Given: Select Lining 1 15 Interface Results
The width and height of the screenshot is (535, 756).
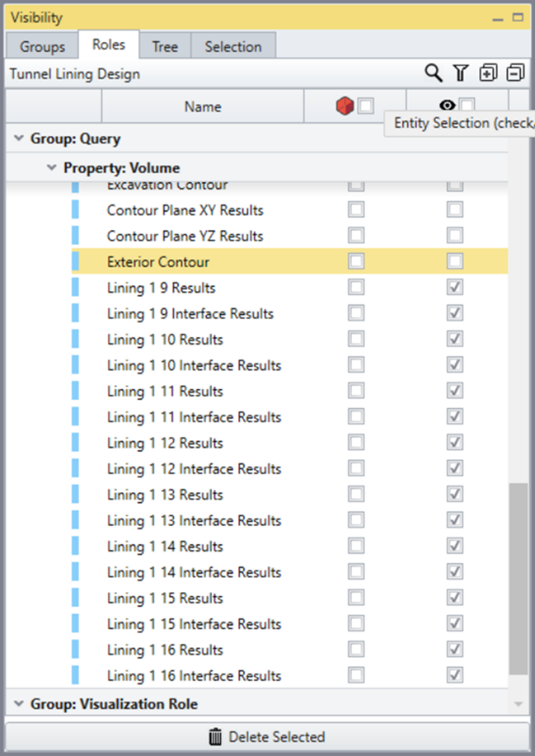Looking at the screenshot, I should [x=194, y=624].
